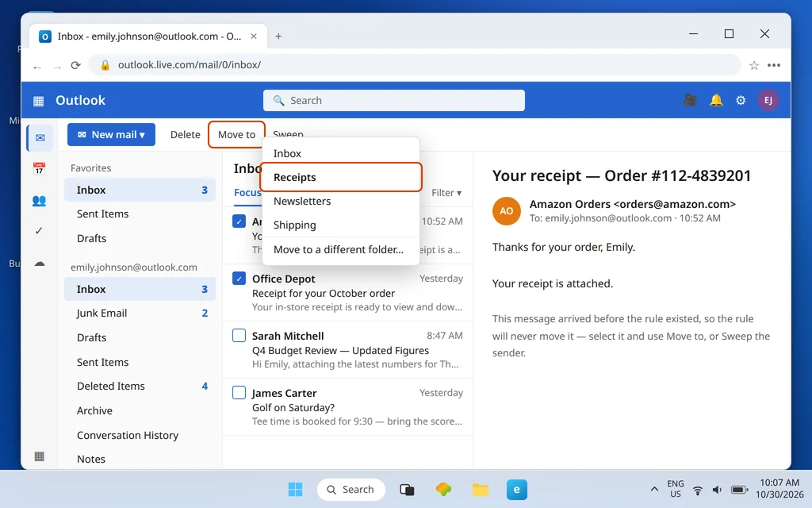Select Move to a different folder
Screen dimensions: 812x508
(341, 250)
